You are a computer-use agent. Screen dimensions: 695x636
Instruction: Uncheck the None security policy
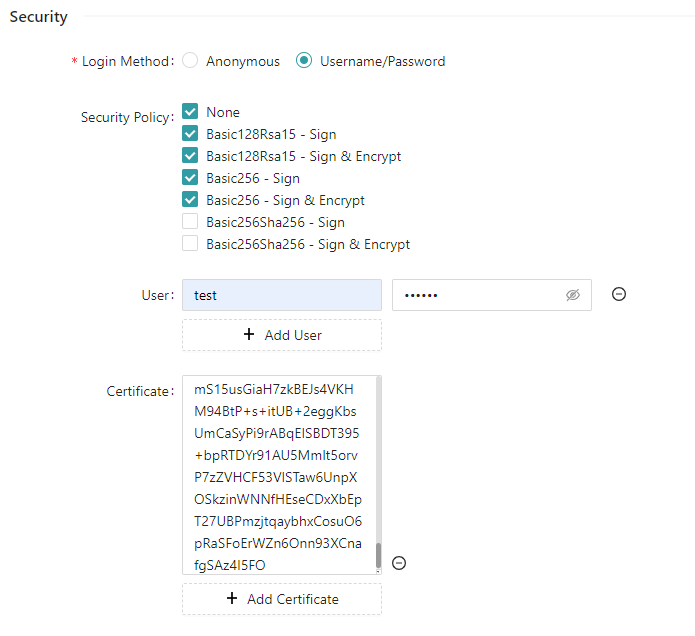click(190, 111)
